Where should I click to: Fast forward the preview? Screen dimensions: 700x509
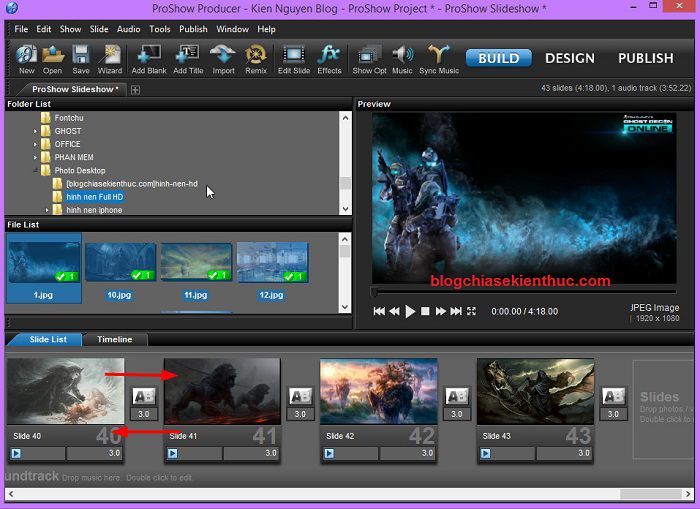(441, 311)
